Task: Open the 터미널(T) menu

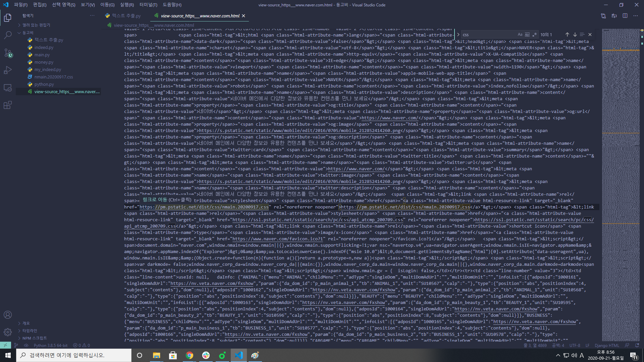Action: click(148, 5)
